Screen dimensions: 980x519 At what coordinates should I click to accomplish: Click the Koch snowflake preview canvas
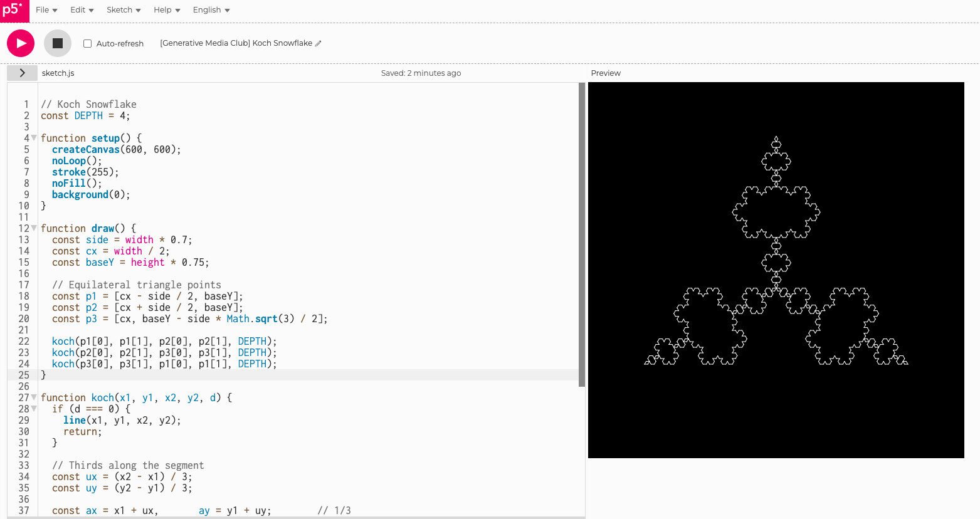pos(776,270)
